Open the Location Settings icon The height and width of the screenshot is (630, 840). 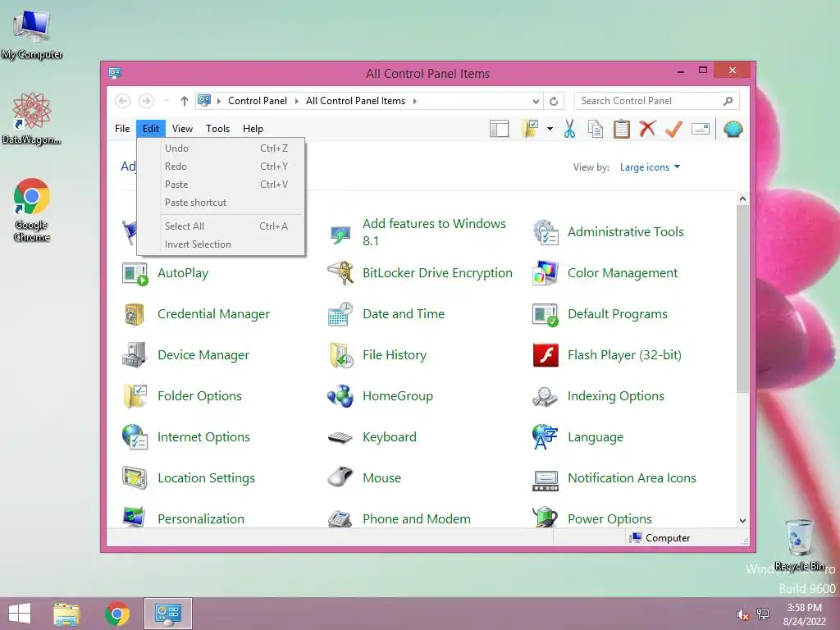(135, 478)
